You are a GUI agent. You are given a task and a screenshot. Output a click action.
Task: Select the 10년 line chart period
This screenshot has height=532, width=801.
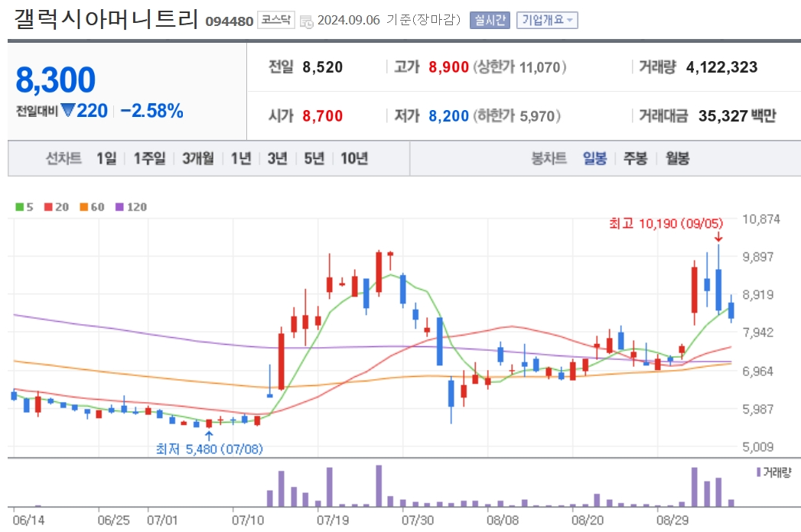pos(354,158)
